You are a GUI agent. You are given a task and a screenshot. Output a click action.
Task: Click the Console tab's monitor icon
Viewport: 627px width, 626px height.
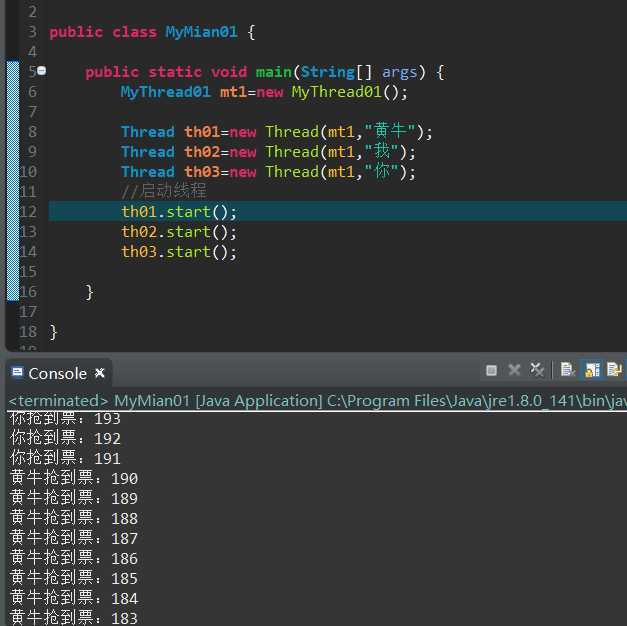(x=17, y=373)
